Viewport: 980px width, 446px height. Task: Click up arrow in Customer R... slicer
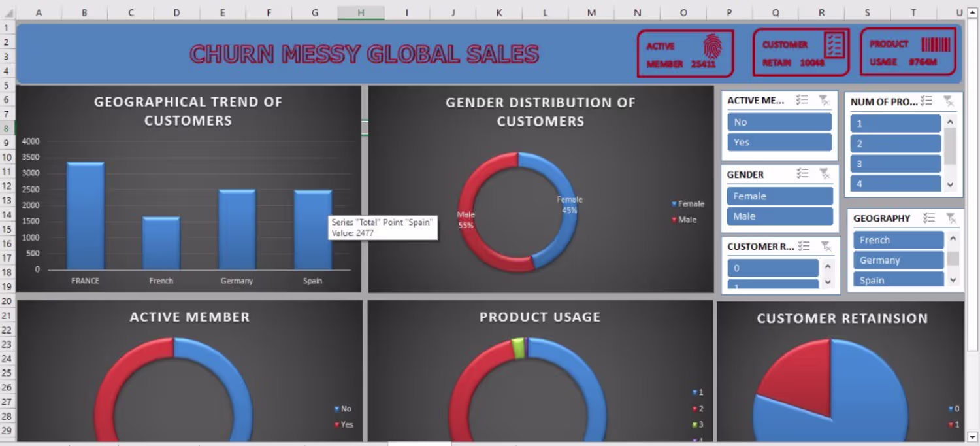point(828,266)
